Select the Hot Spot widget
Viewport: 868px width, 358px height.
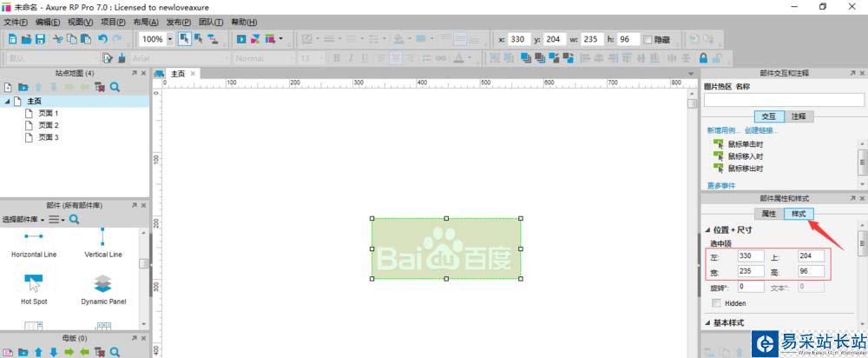34,289
